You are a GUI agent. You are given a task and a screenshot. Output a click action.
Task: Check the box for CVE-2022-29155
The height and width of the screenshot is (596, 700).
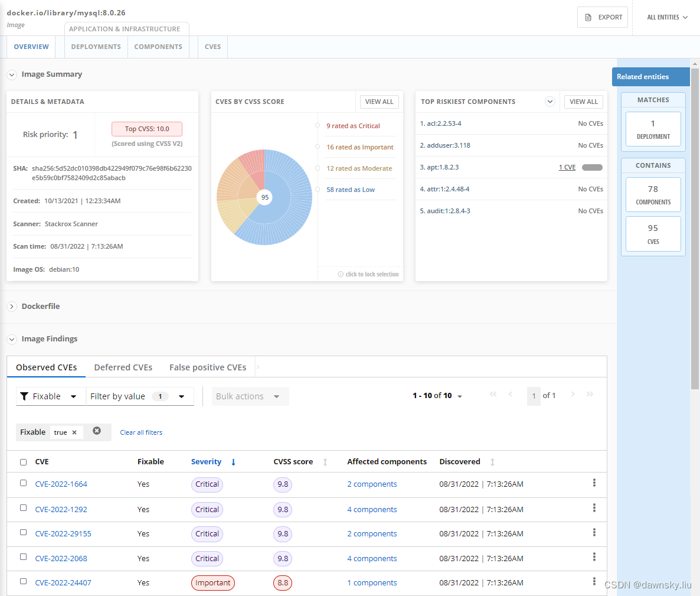tap(23, 533)
